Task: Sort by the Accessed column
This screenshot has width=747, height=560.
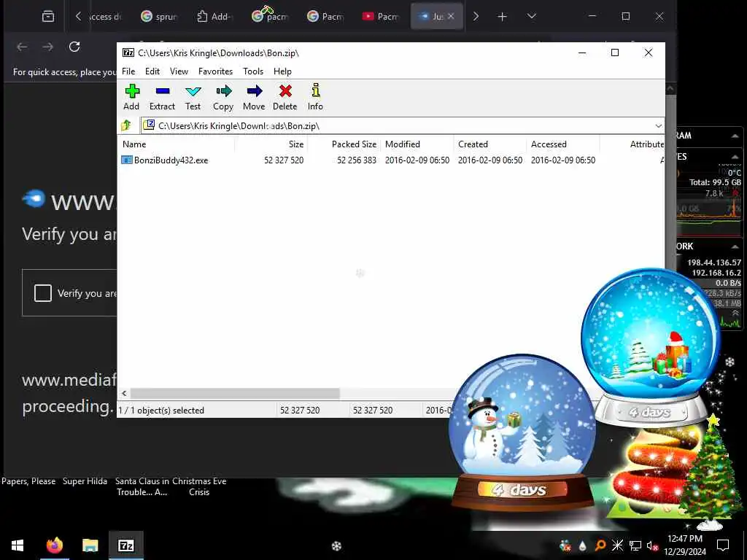Action: 562,144
